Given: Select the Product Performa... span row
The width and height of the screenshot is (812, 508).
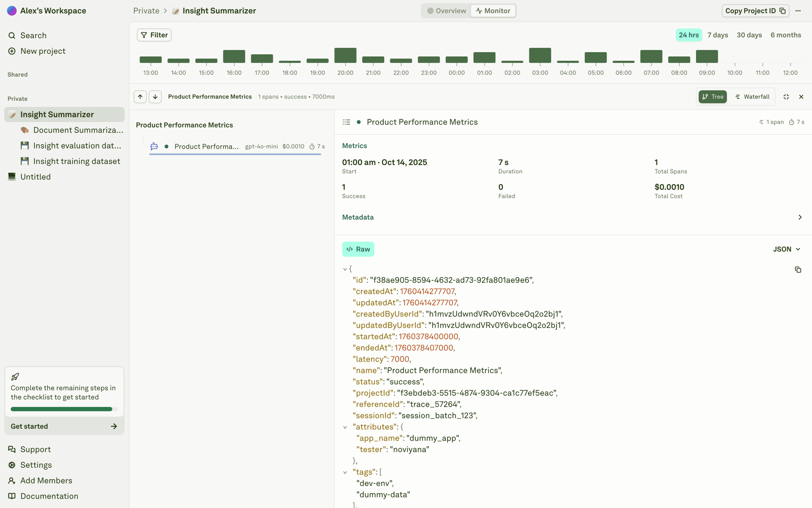Looking at the screenshot, I should pyautogui.click(x=237, y=146).
